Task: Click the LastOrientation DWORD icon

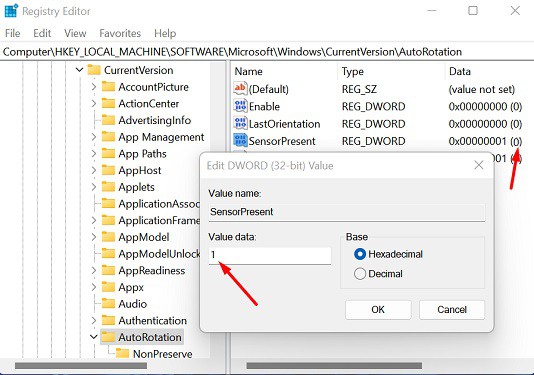Action: (x=240, y=123)
